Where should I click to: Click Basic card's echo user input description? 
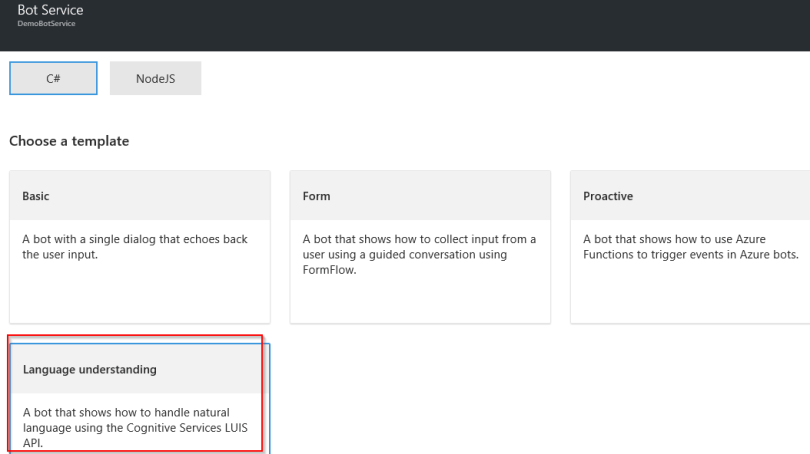click(x=135, y=247)
